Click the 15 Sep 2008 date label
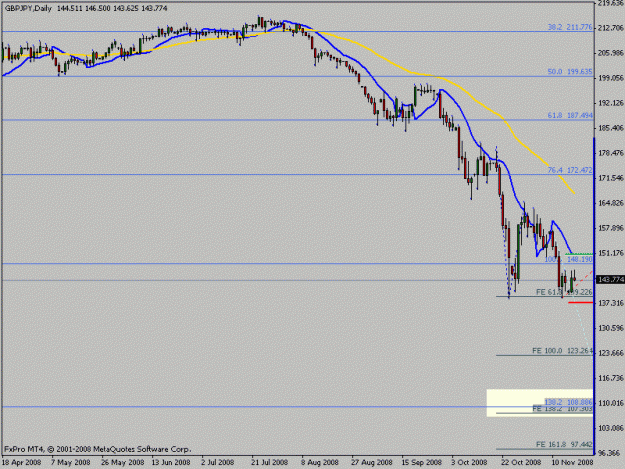The width and height of the screenshot is (625, 469). (422, 463)
